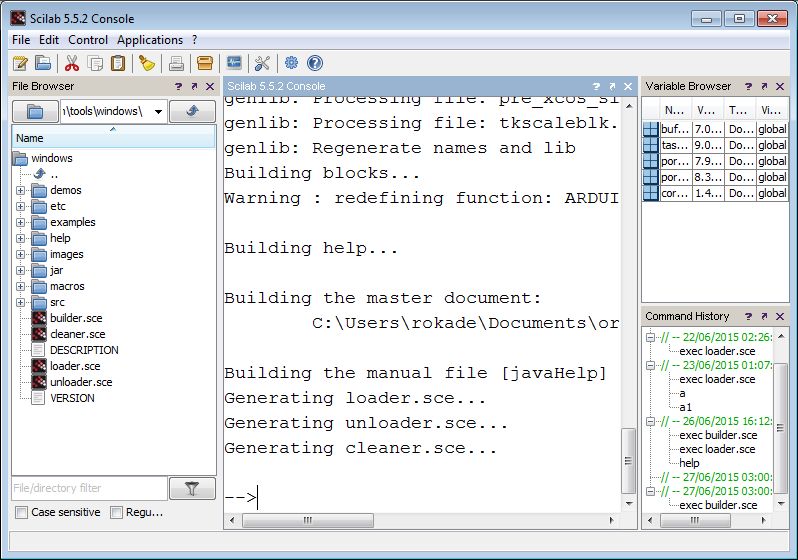
Task: Click Variable Browser help icon
Action: 748,87
